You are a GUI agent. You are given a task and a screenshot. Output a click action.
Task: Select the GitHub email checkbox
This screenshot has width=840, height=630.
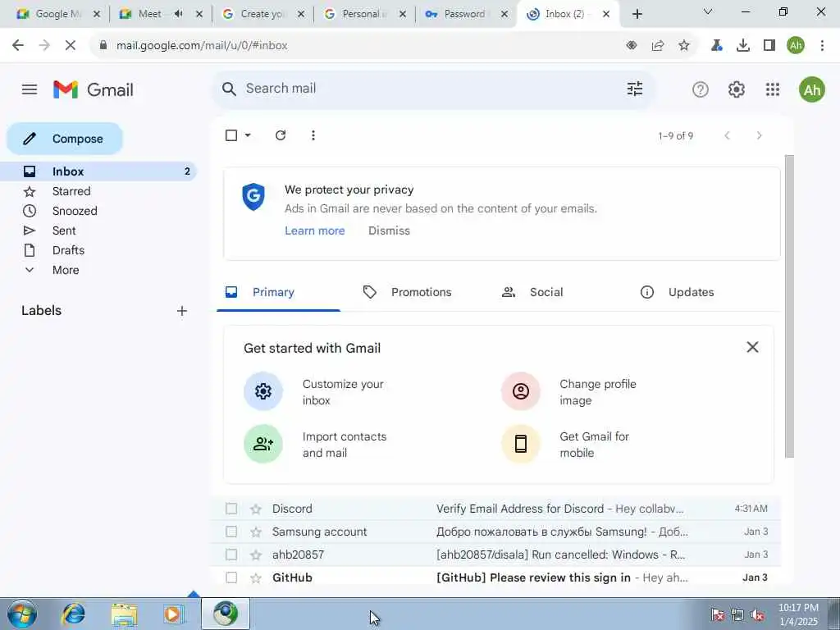[231, 577]
